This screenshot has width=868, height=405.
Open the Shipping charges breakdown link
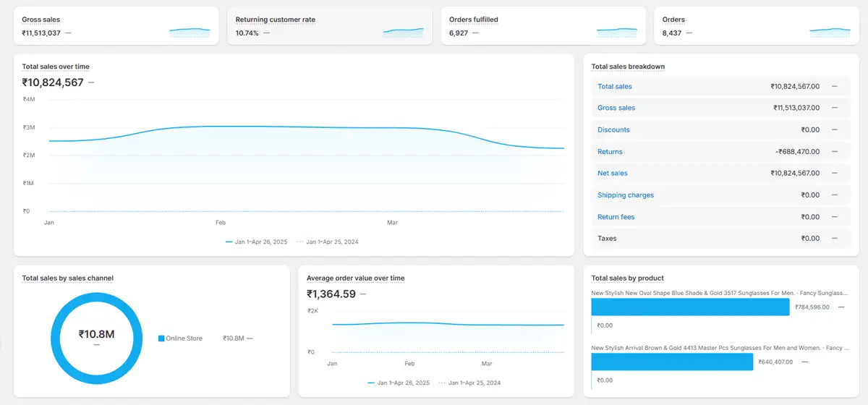tap(626, 195)
